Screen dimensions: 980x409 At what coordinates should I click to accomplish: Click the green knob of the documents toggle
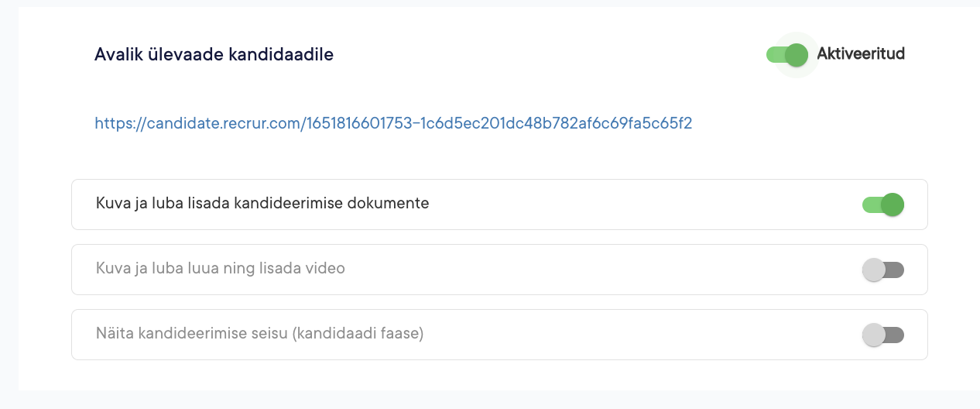[893, 204]
